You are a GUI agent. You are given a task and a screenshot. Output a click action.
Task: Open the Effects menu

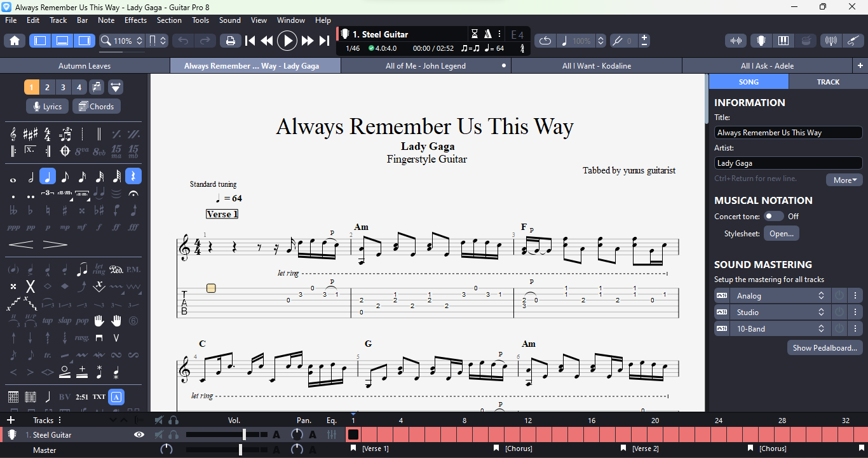(x=135, y=20)
